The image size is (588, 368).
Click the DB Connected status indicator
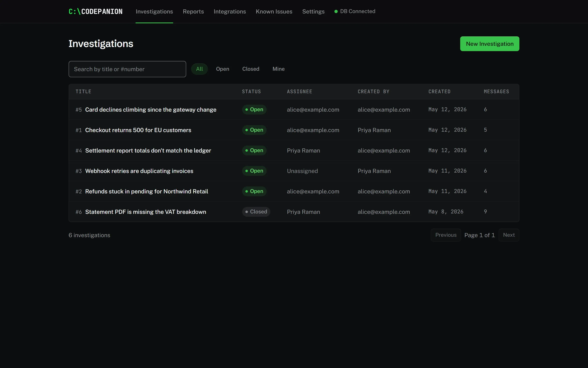point(355,11)
